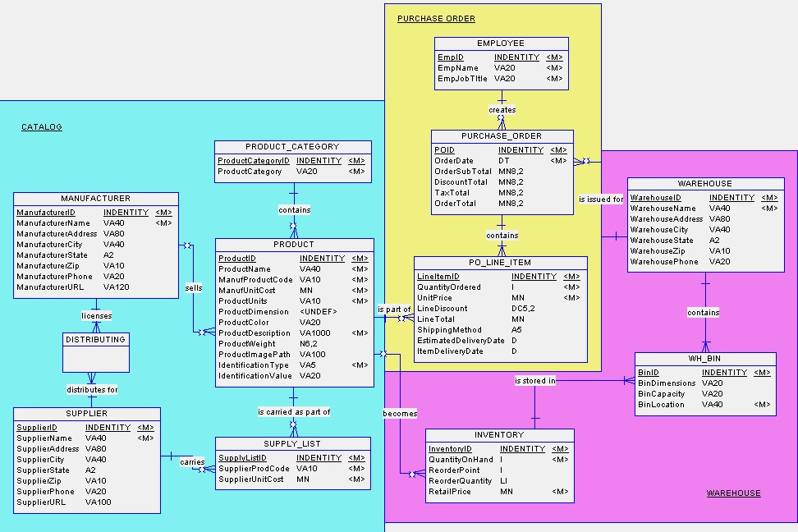798x532 pixels.
Task: Select the 'creates' relationship label
Action: [502, 109]
